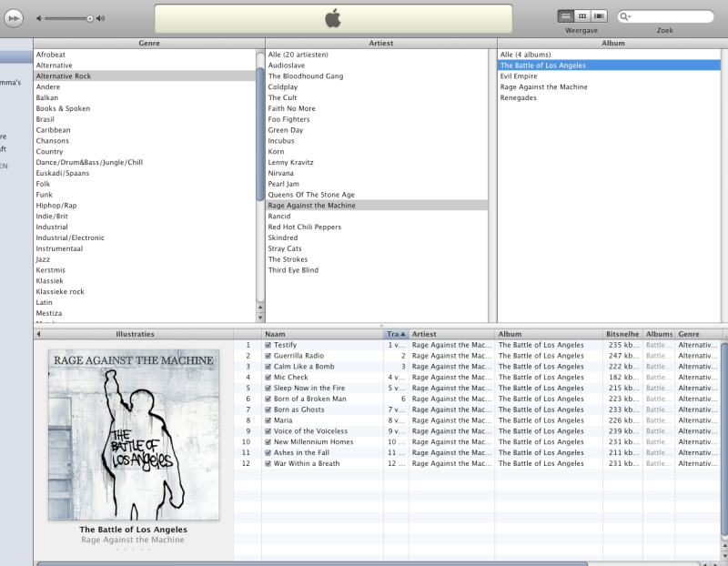Uncheck the New Millennium Homes checkbox

(x=268, y=442)
